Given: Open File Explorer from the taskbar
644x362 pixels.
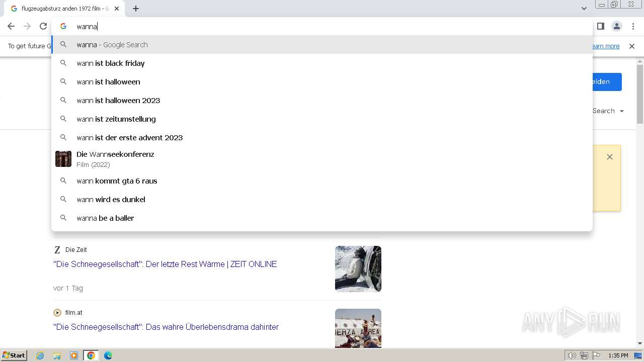Looking at the screenshot, I should point(57,355).
